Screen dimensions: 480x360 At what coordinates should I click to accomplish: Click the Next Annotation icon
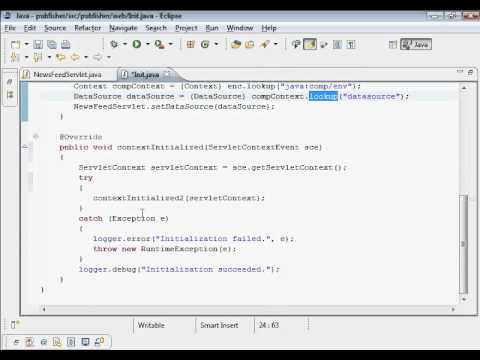[14, 57]
